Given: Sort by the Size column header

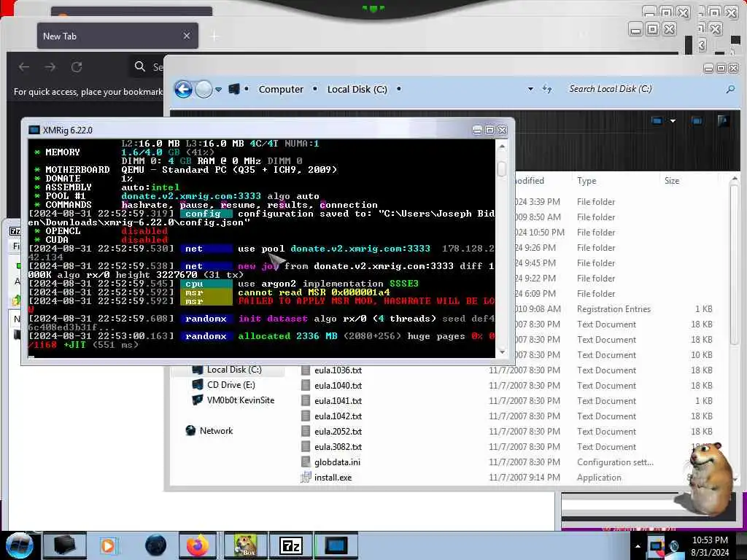Looking at the screenshot, I should click(x=672, y=181).
